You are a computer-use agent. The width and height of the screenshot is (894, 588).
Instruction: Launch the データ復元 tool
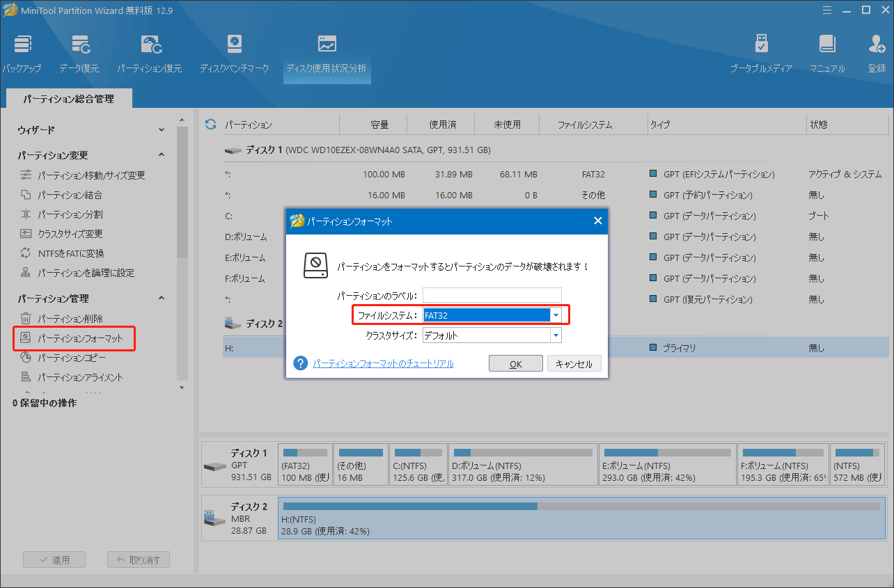[x=79, y=54]
